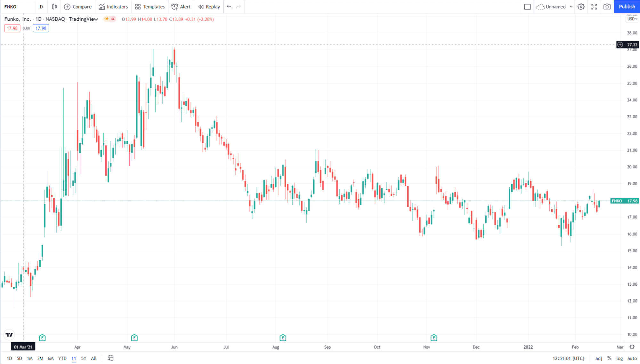Click the Funko, Inc. symbol title
The width and height of the screenshot is (640, 364).
[x=18, y=19]
